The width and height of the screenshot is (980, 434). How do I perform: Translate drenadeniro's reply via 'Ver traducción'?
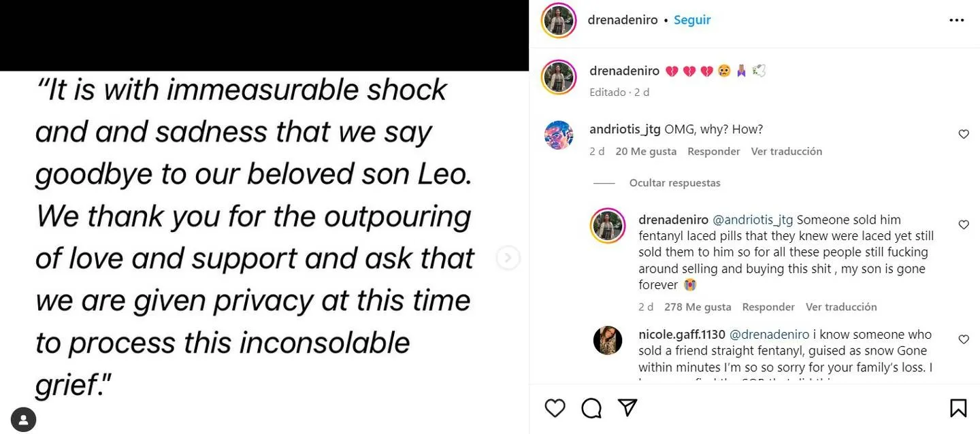click(x=841, y=306)
